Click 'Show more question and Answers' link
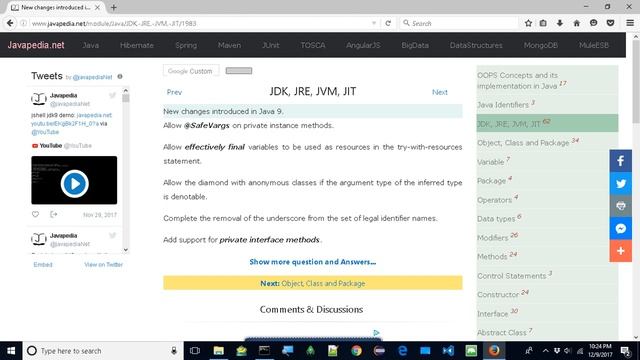 (313, 262)
